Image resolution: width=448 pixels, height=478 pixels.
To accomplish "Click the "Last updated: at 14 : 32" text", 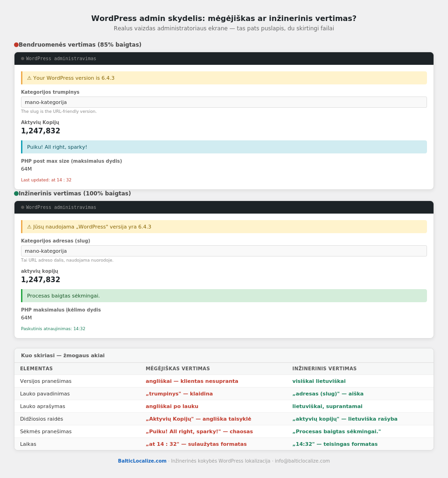I will [46, 180].
